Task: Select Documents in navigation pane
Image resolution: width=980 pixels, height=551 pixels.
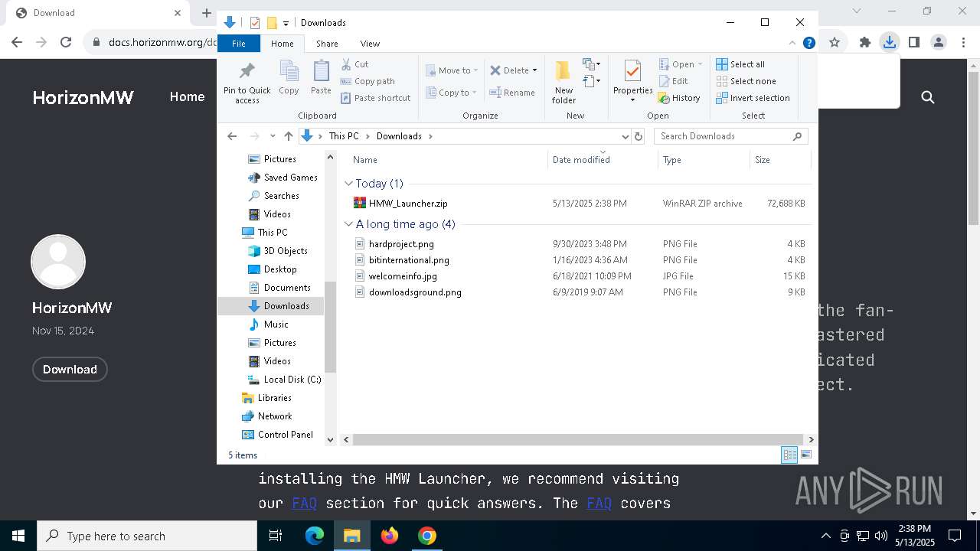Action: coord(279,288)
